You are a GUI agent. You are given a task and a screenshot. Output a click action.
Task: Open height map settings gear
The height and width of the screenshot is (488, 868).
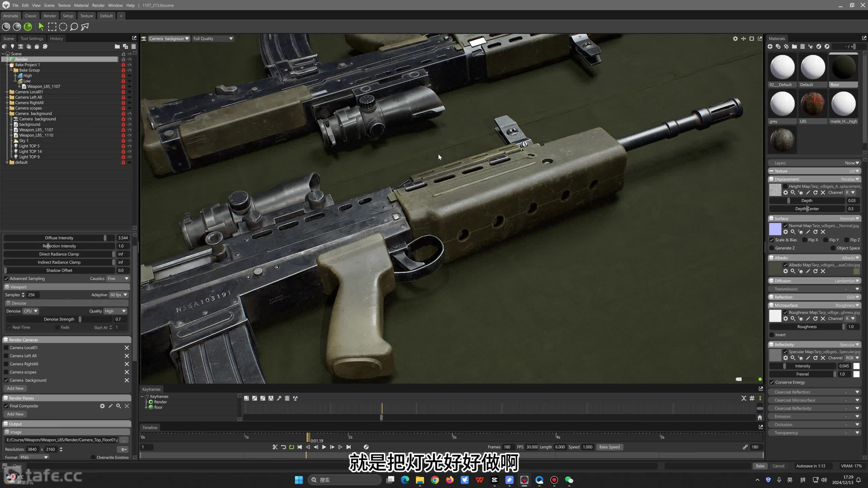(x=786, y=192)
